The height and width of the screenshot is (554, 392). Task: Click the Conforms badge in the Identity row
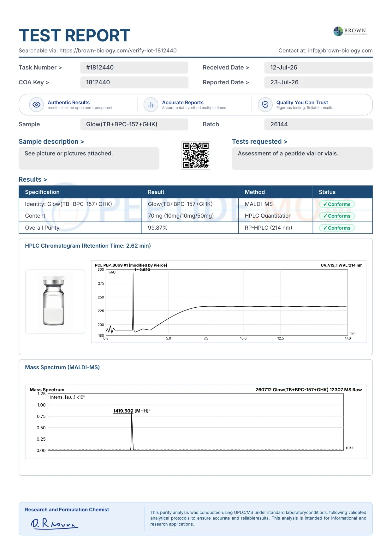tap(337, 204)
